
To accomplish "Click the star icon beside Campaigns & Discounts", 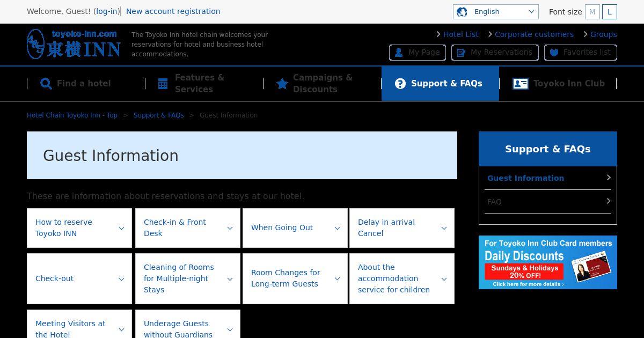I will (x=282, y=84).
